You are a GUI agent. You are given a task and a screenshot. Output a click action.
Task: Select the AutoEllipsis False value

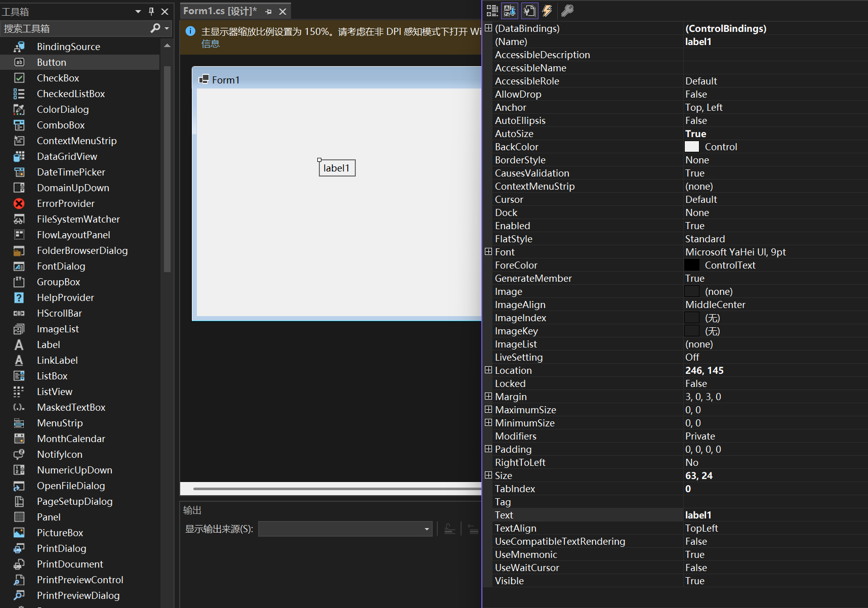click(696, 120)
